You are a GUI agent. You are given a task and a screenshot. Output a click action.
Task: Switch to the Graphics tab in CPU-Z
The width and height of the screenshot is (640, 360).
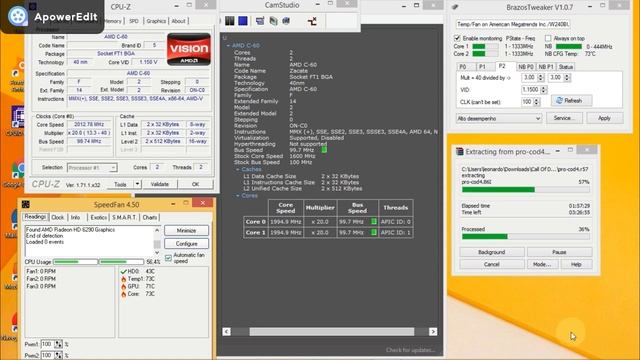(156, 21)
